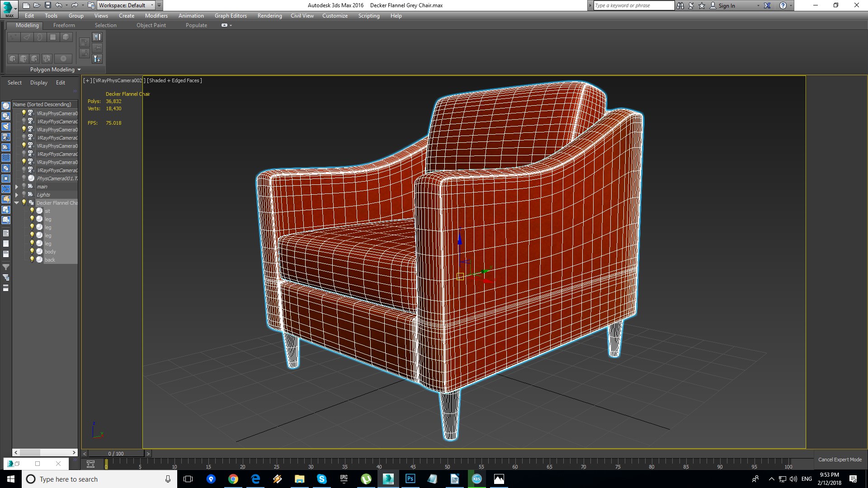Click the time slider showing 0 / 100
The image size is (868, 488).
[116, 453]
